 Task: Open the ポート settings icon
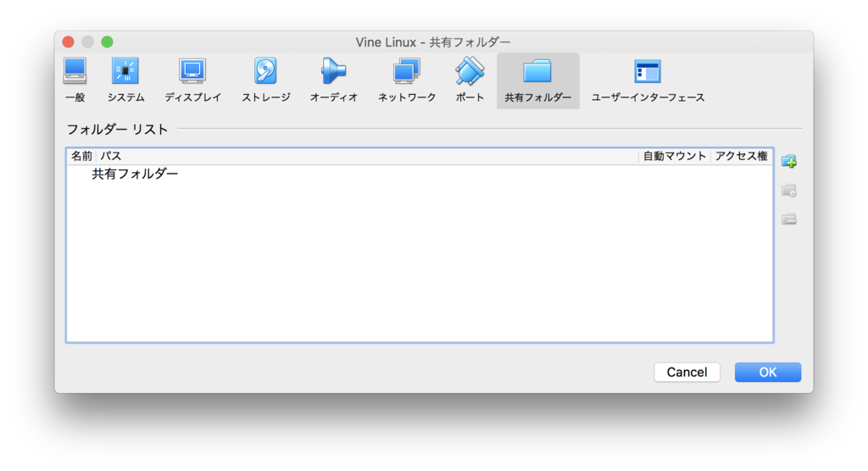[x=470, y=80]
